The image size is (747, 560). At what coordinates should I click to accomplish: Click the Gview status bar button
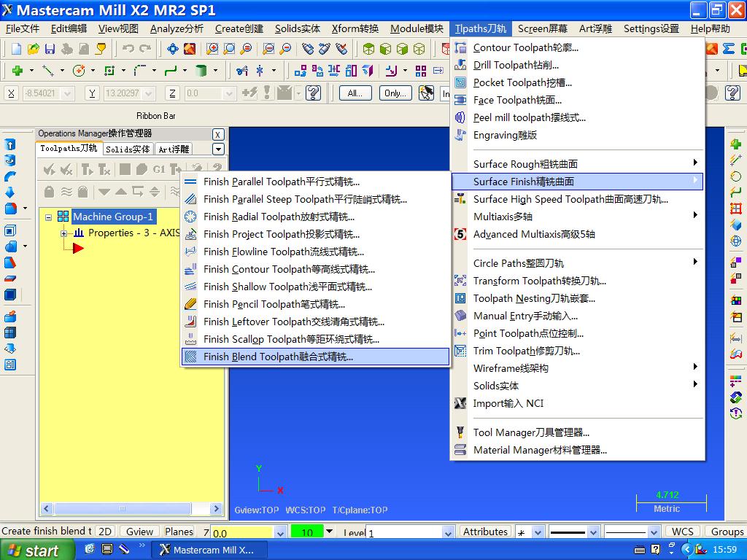139,532
